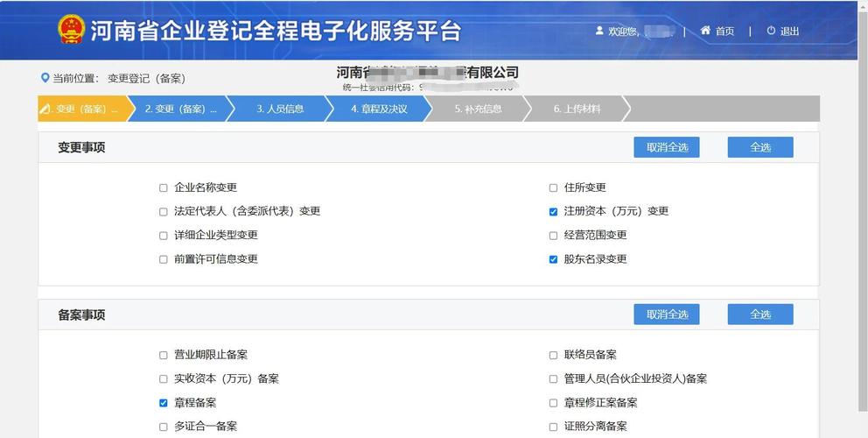This screenshot has width=868, height=438.
Task: Check the 章程修正案备案 checkbox
Action: (553, 403)
